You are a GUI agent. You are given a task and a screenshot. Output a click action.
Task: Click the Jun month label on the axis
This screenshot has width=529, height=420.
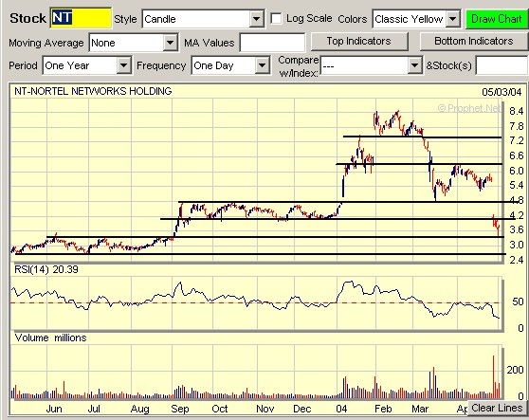pos(54,409)
